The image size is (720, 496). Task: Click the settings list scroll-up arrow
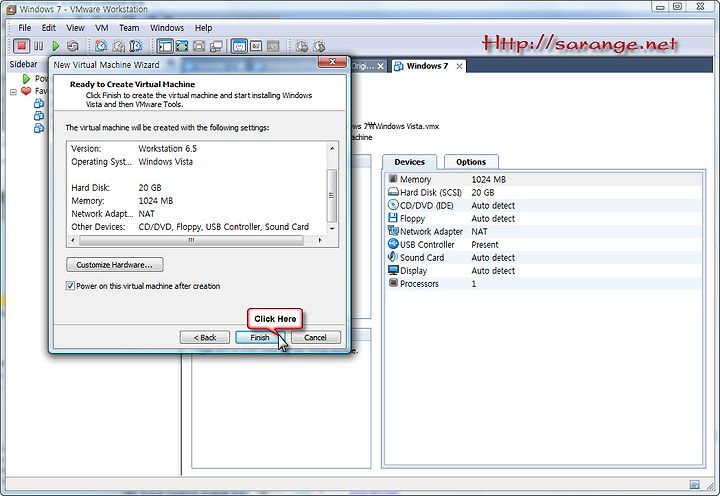click(x=332, y=148)
